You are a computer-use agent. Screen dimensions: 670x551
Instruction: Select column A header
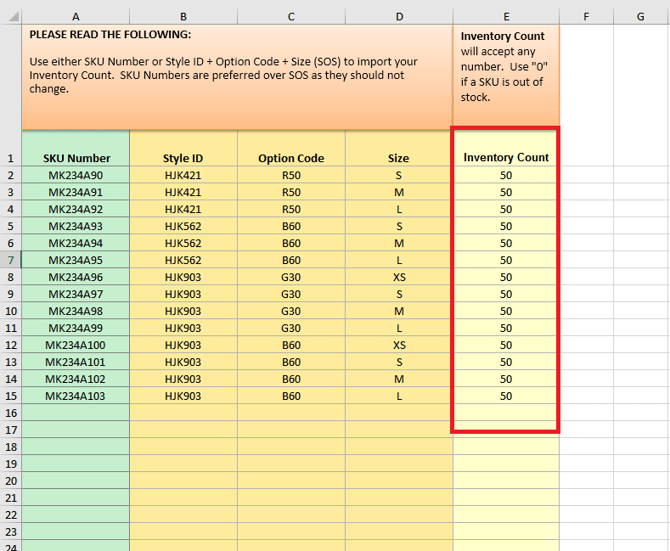(x=76, y=16)
